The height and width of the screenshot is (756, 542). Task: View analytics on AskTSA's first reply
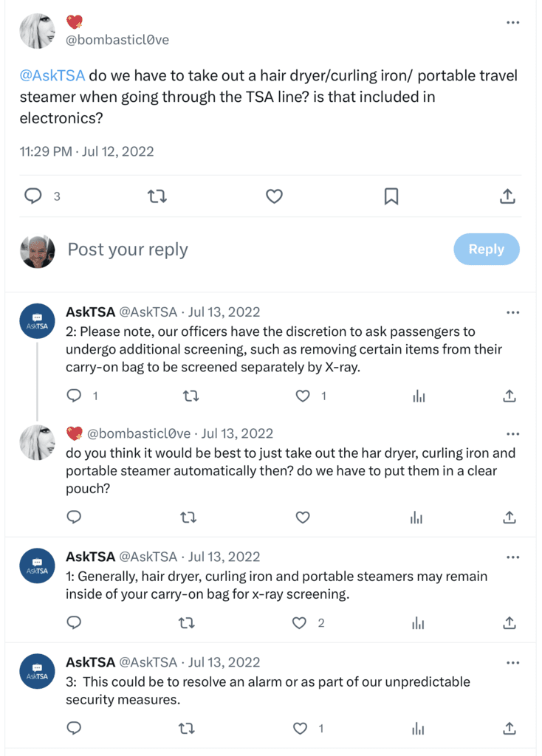419,396
